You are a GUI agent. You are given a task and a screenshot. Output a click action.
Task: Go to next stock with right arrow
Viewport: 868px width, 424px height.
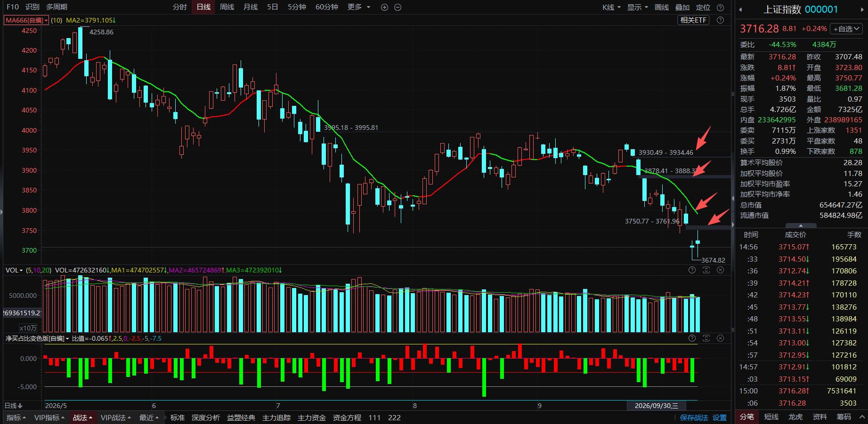coord(863,9)
